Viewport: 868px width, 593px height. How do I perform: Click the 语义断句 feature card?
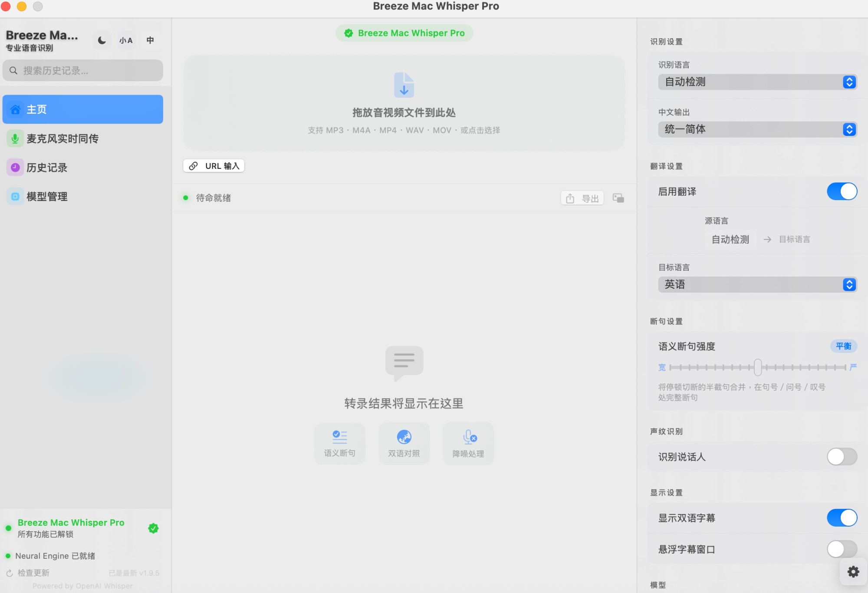(x=340, y=443)
